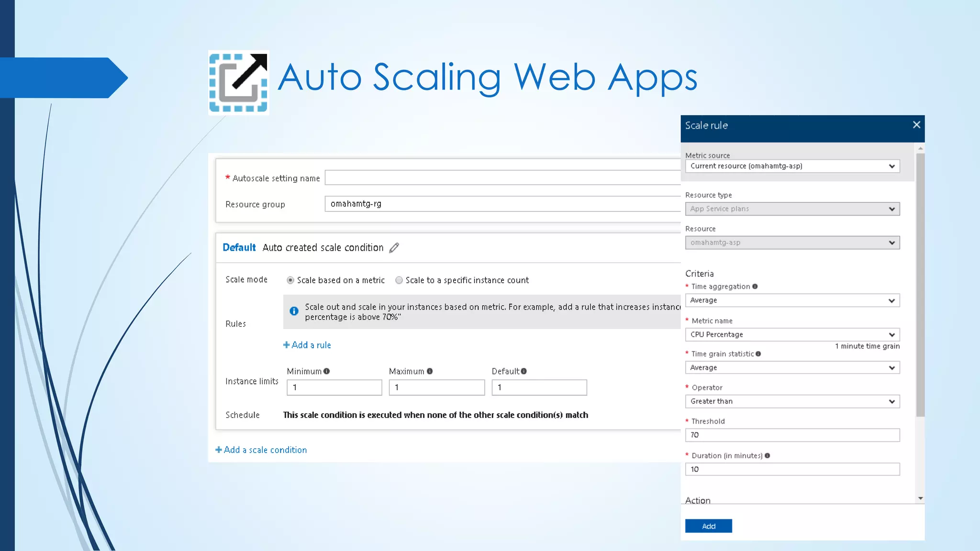Open the Resource omahamtg-asp dropdown
980x551 pixels.
click(792, 242)
